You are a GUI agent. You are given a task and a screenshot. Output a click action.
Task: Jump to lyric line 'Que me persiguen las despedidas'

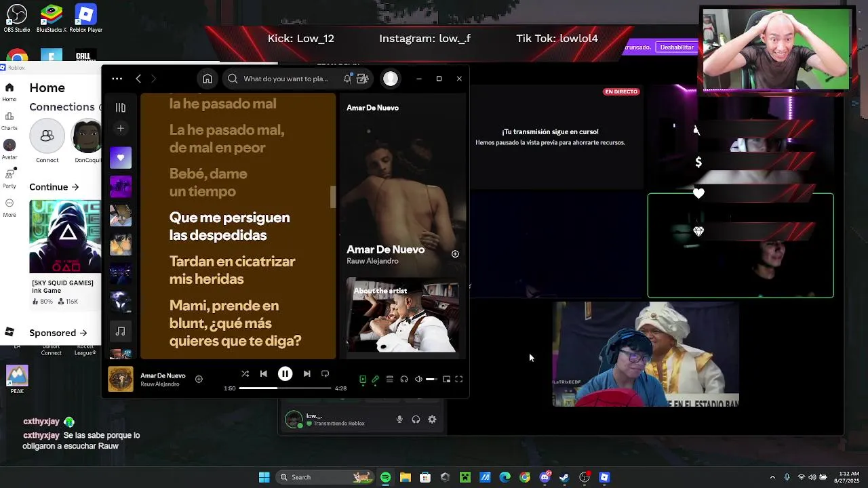coord(229,226)
